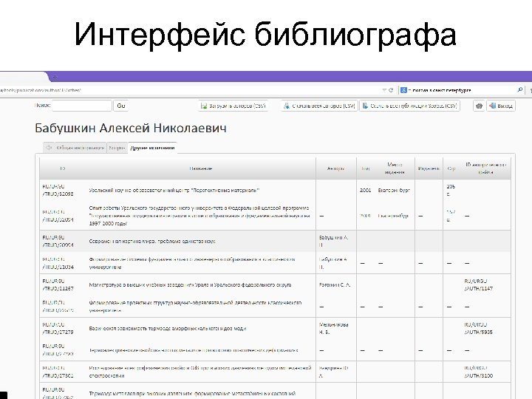This screenshot has width=532, height=399.
Task: Click the Барическая зависимость термоэдс title
Action: (168, 328)
